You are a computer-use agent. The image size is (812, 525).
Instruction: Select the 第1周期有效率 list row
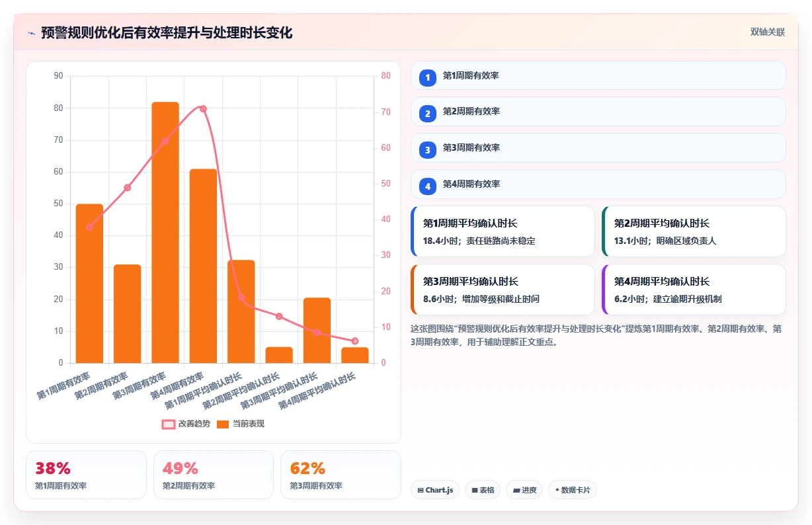coord(598,75)
